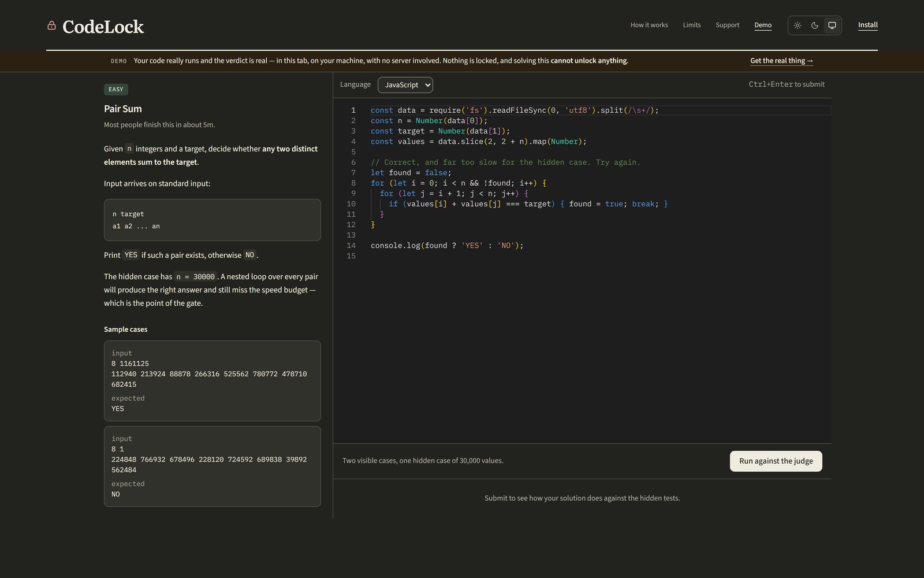This screenshot has height=578, width=924.
Task: Click 'Submit to see how your solution' message
Action: click(x=582, y=498)
